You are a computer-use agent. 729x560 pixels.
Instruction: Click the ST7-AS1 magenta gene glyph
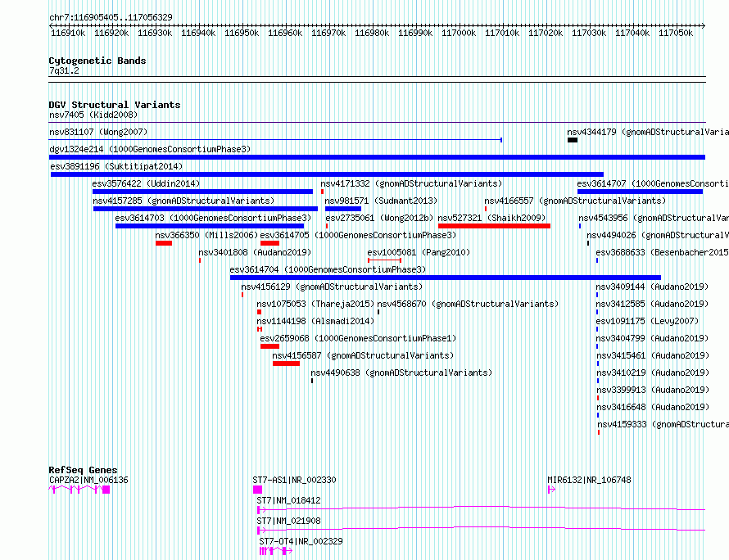pos(257,490)
